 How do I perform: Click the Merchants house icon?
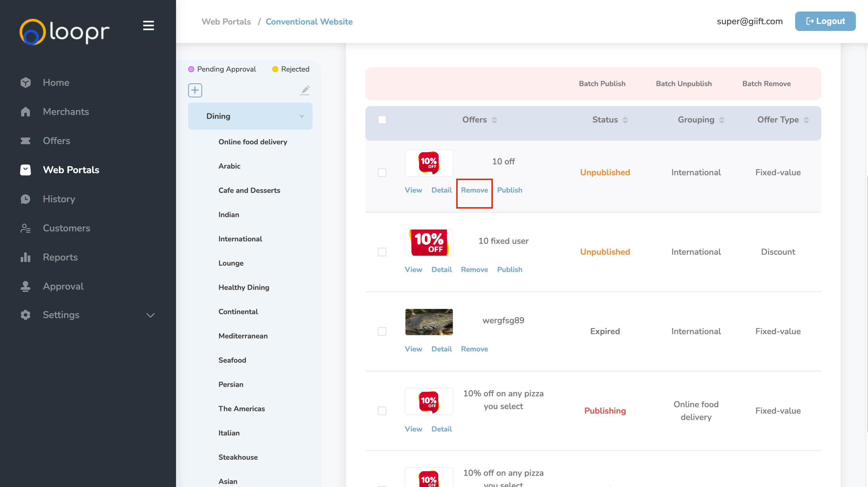pyautogui.click(x=25, y=112)
